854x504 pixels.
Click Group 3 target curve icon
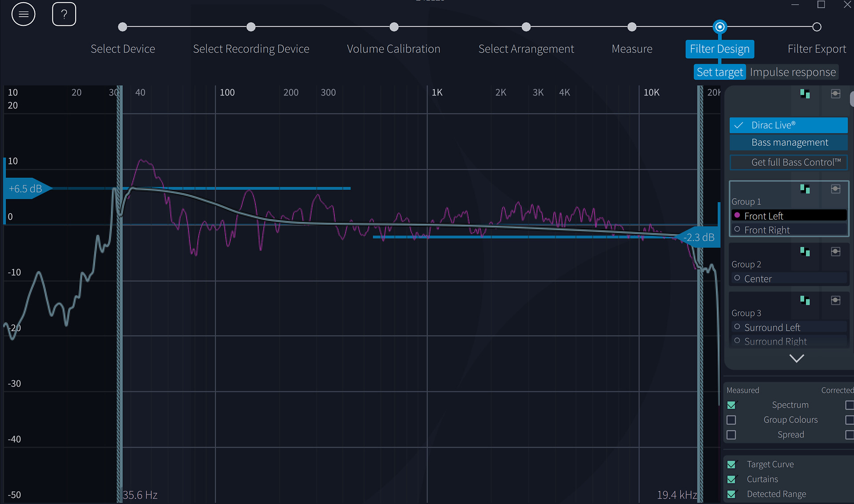805,300
